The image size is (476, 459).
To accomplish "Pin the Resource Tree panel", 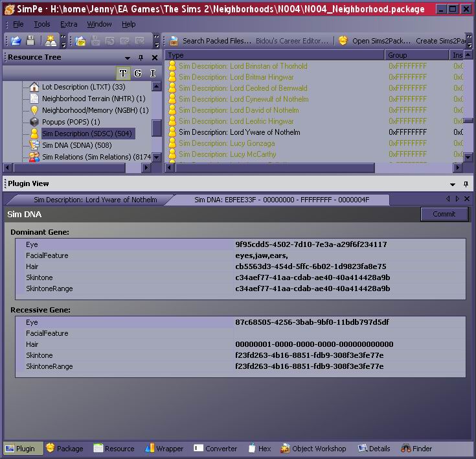I will click(x=141, y=58).
